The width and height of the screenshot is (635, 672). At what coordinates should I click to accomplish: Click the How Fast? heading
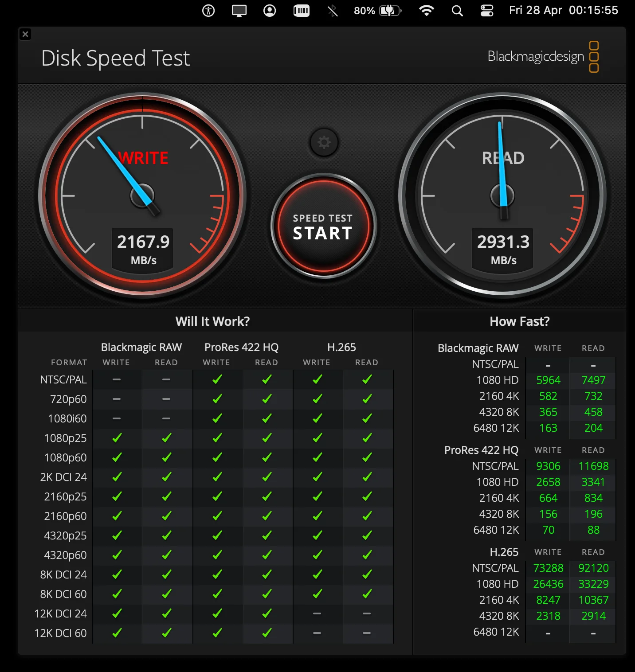[520, 321]
